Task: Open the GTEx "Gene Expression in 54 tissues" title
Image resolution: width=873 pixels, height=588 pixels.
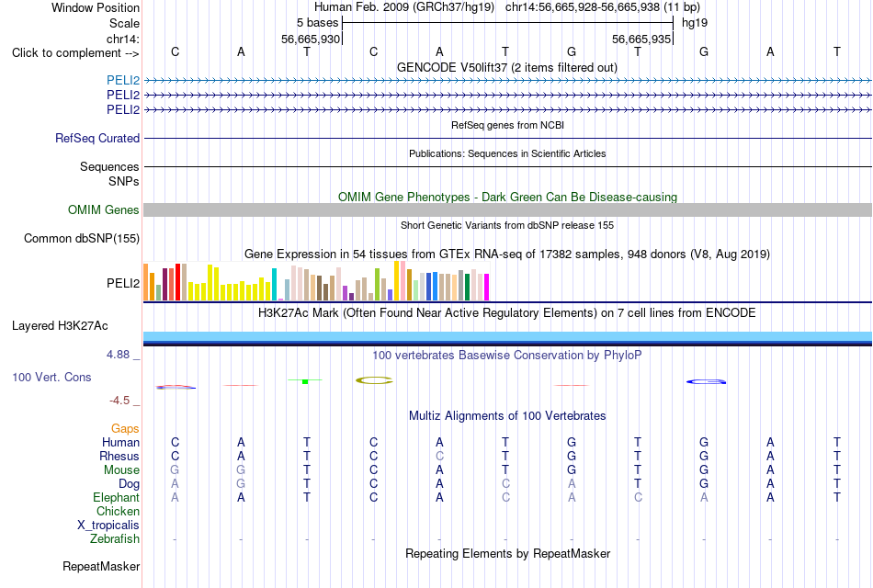Action: coord(506,254)
